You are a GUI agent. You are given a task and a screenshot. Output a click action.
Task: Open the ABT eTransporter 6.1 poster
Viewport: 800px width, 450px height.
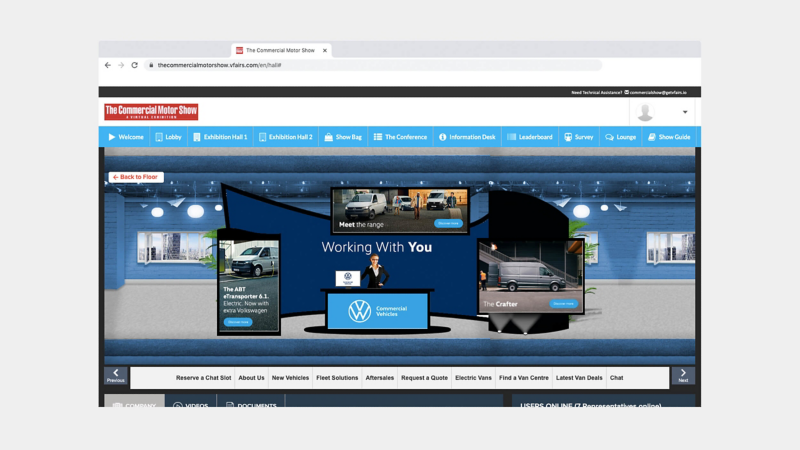249,286
